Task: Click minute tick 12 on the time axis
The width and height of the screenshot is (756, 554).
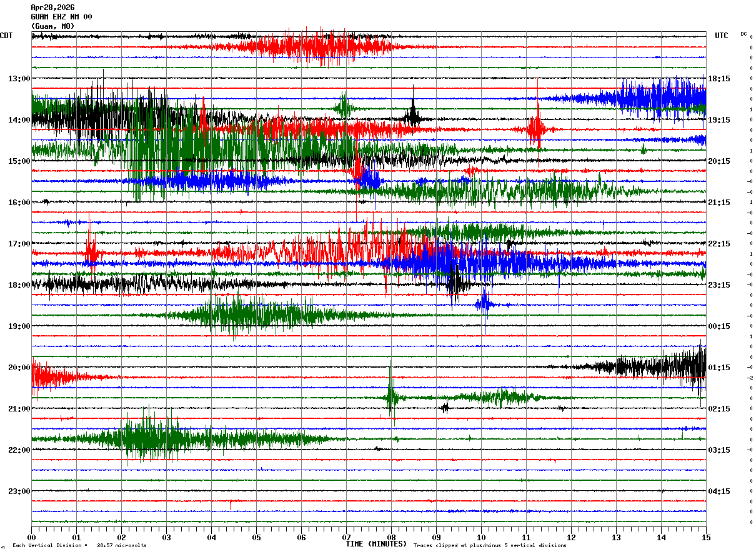Action: (571, 537)
